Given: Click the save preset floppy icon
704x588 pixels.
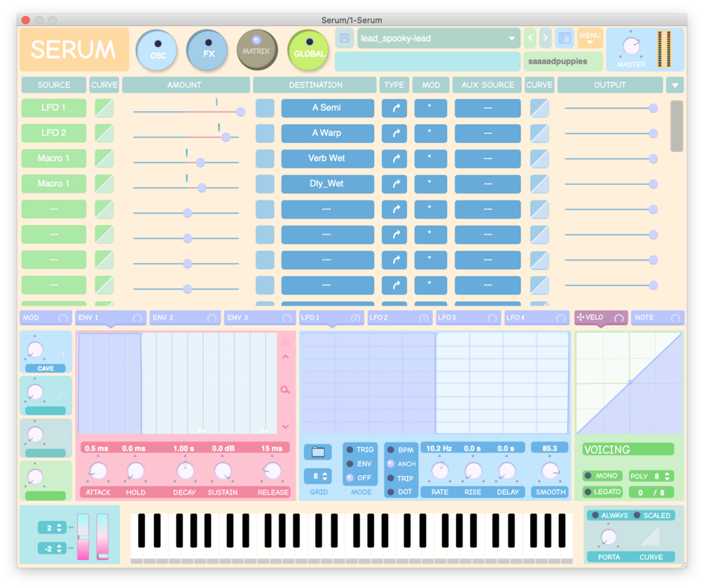Looking at the screenshot, I should pos(345,38).
